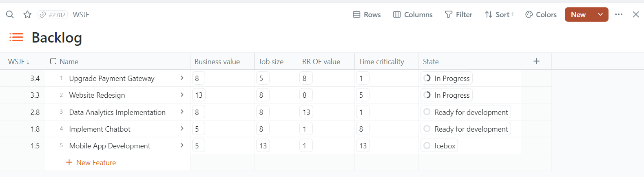Expand the Implement Chatbot row chevron
The height and width of the screenshot is (177, 644).
(x=182, y=129)
